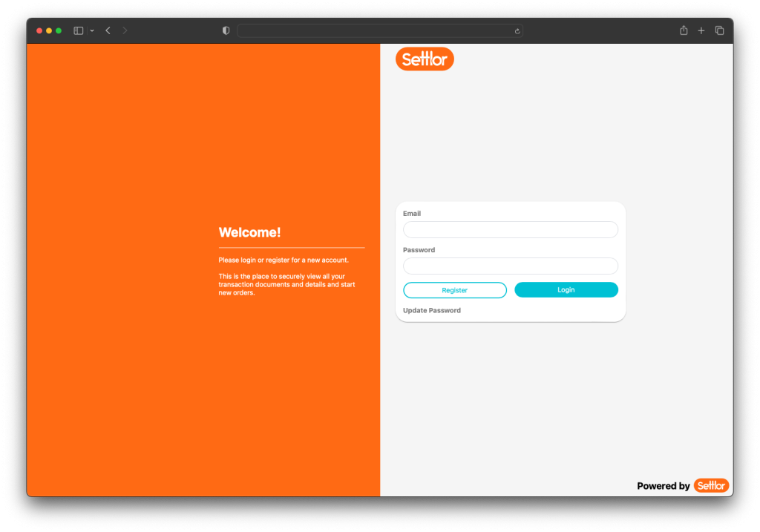
Task: Click the Settlor logo at the top
Action: (425, 59)
